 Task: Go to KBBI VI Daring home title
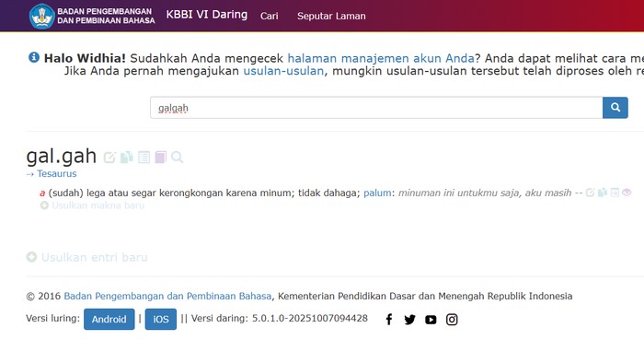207,15
